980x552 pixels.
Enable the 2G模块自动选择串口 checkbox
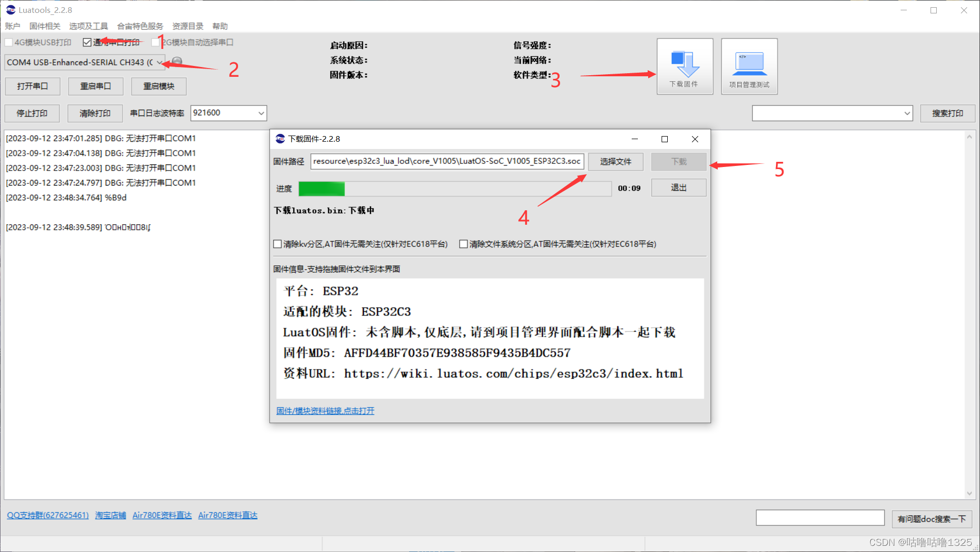156,42
